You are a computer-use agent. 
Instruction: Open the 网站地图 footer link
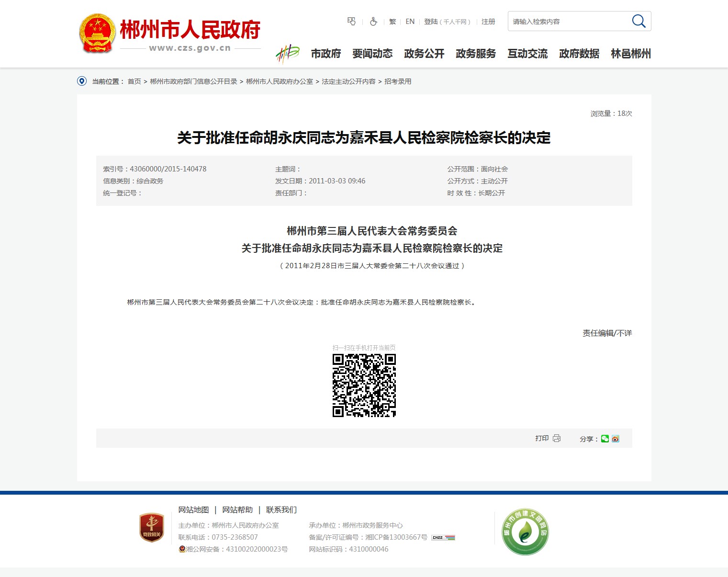(193, 509)
